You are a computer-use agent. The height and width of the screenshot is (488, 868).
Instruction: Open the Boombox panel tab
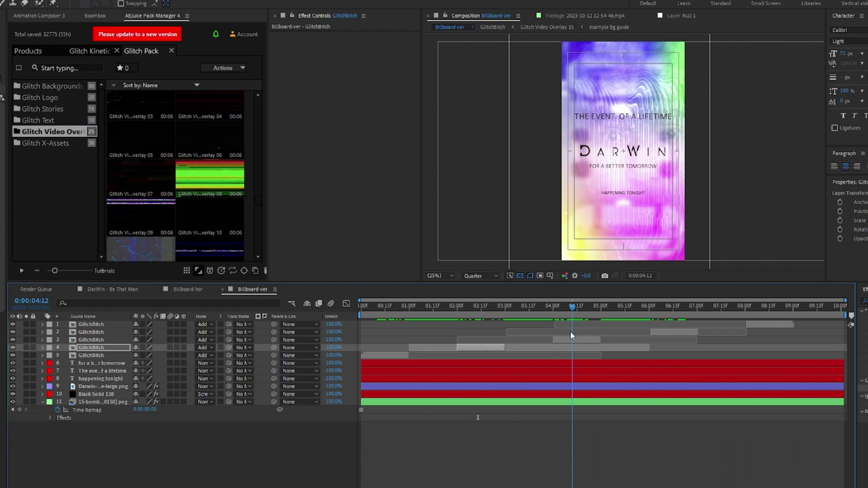pos(95,16)
